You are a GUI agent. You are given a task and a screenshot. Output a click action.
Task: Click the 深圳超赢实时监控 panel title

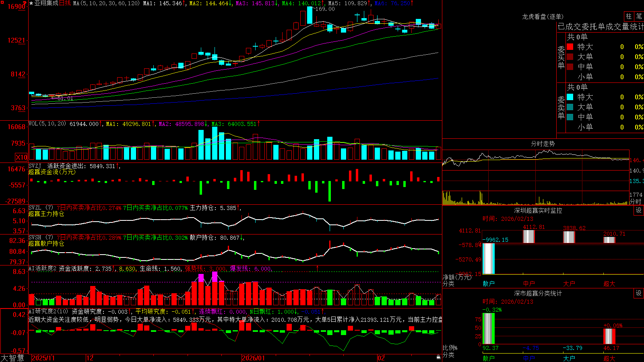pyautogui.click(x=538, y=210)
